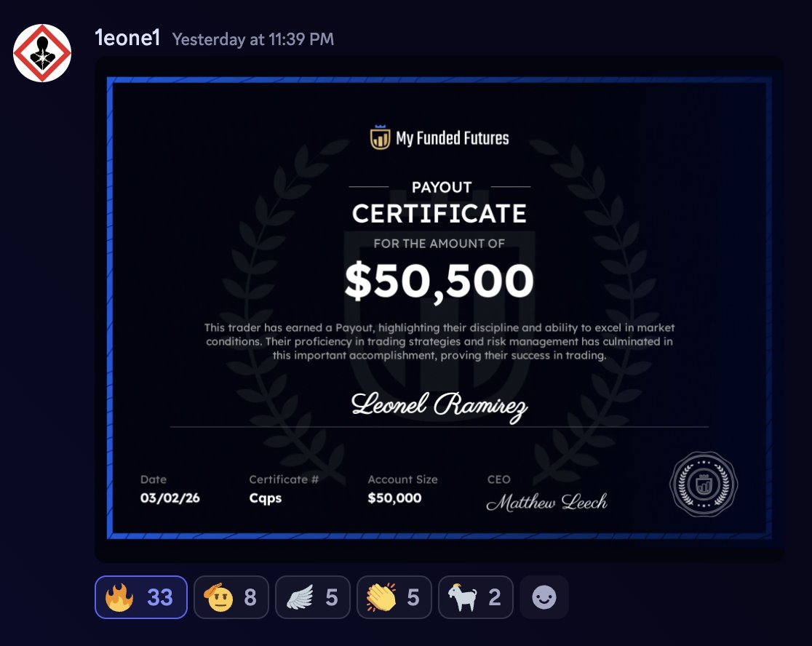
Task: Toggle the clapping hands reaction showing 5
Action: coord(394,597)
